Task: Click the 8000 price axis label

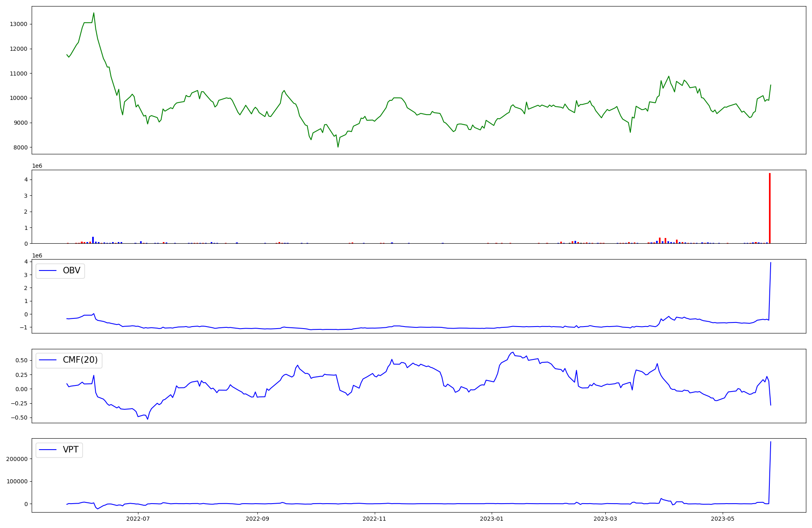Action: click(20, 147)
